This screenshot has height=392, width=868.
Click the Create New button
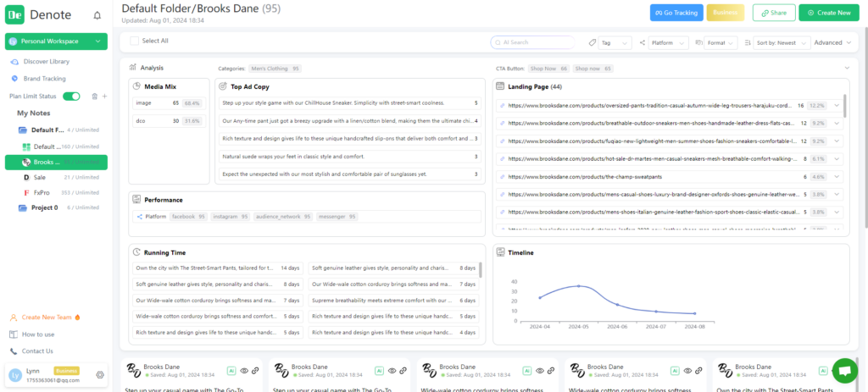(x=829, y=13)
